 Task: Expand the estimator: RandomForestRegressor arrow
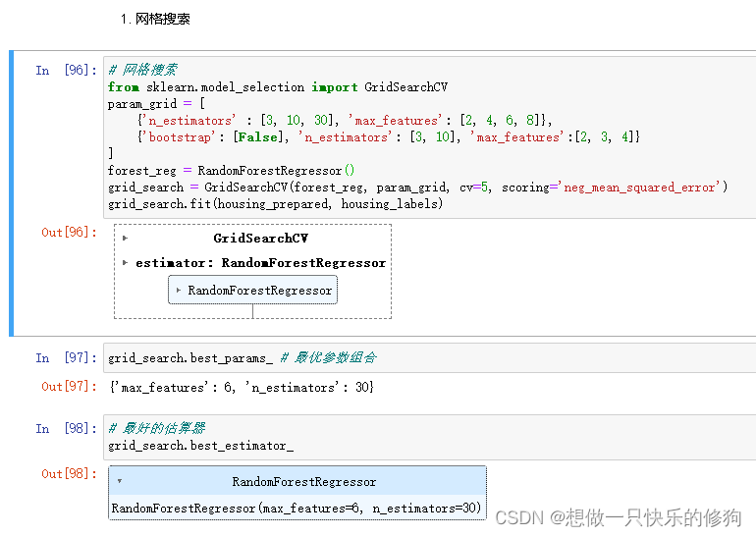click(x=125, y=263)
